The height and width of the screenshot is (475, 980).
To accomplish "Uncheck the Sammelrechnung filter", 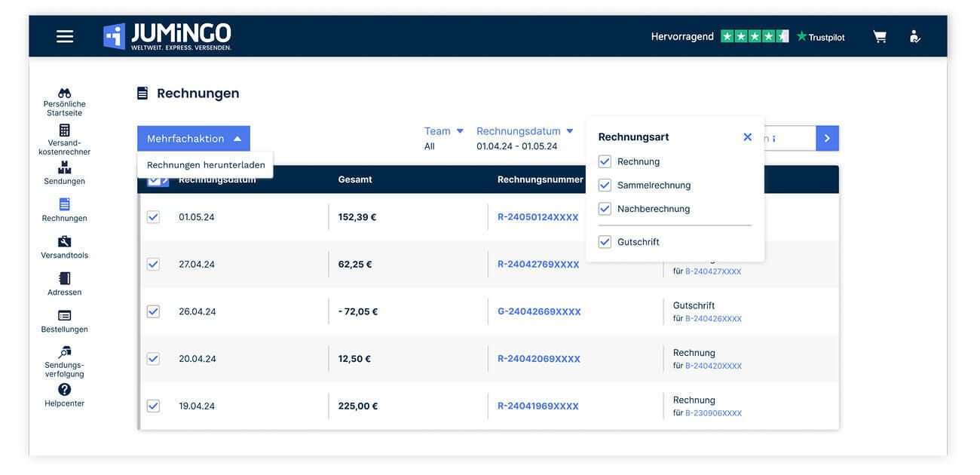I will 605,185.
